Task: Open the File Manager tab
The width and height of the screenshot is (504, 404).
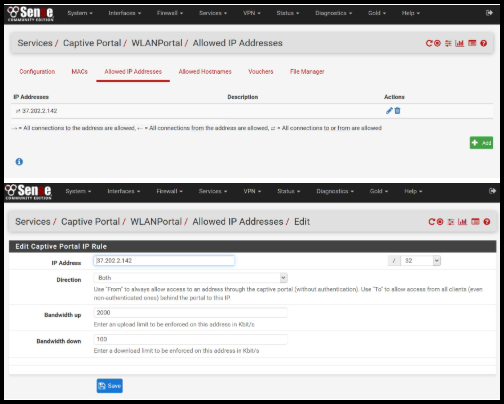Action: (x=307, y=72)
